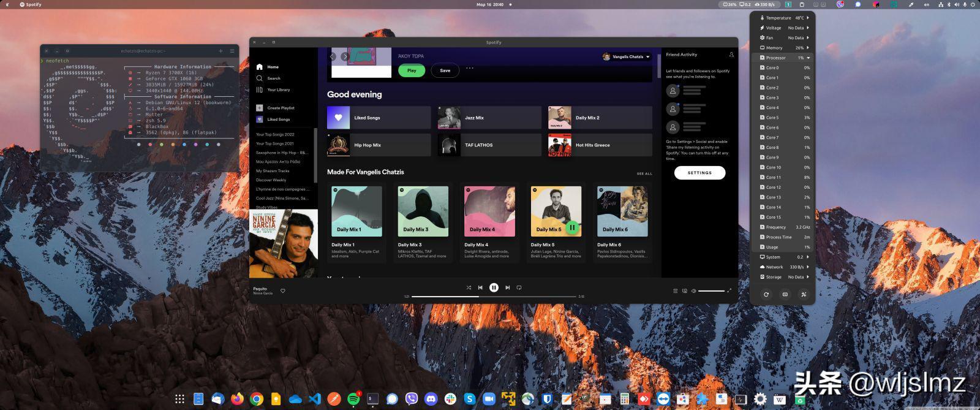Viewport: 980px width, 410px height.
Task: Go back to the previous track
Action: [480, 287]
